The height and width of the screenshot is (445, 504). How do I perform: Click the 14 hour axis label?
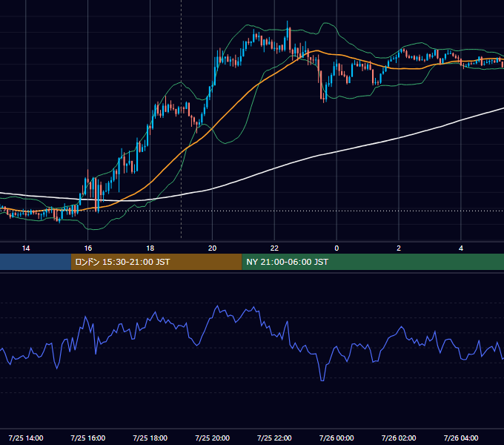point(26,248)
